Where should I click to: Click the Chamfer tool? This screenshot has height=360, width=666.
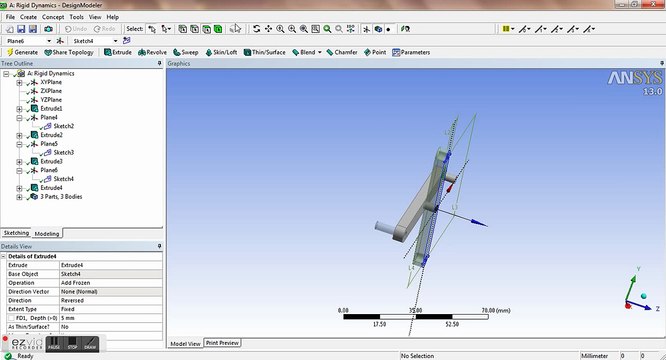tap(342, 52)
